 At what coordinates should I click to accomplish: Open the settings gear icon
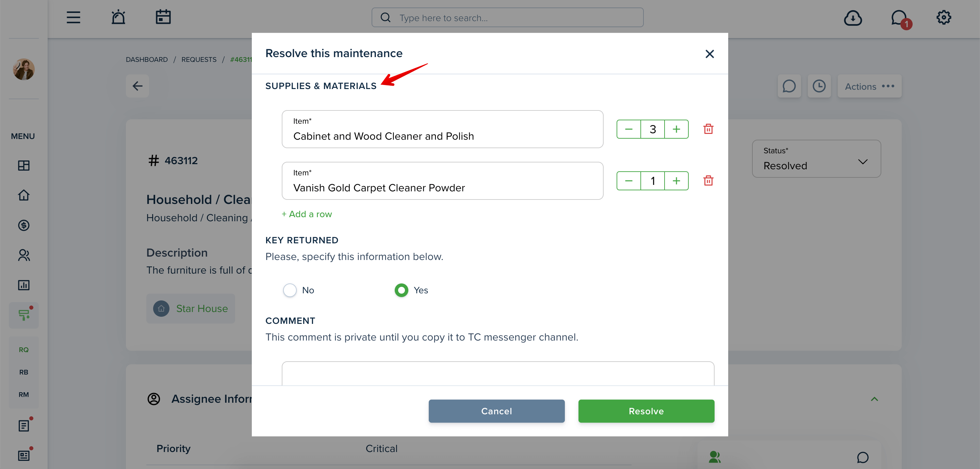click(x=944, y=17)
